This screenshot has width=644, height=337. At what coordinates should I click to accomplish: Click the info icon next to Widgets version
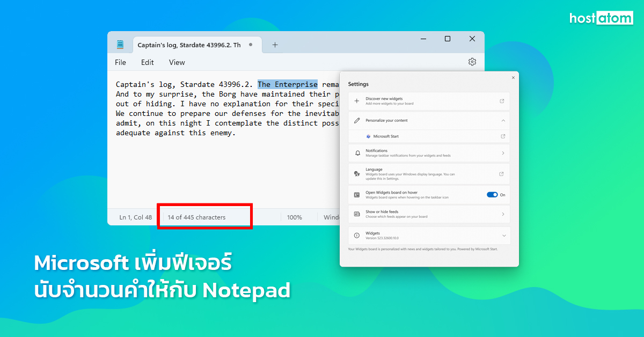[x=355, y=235]
